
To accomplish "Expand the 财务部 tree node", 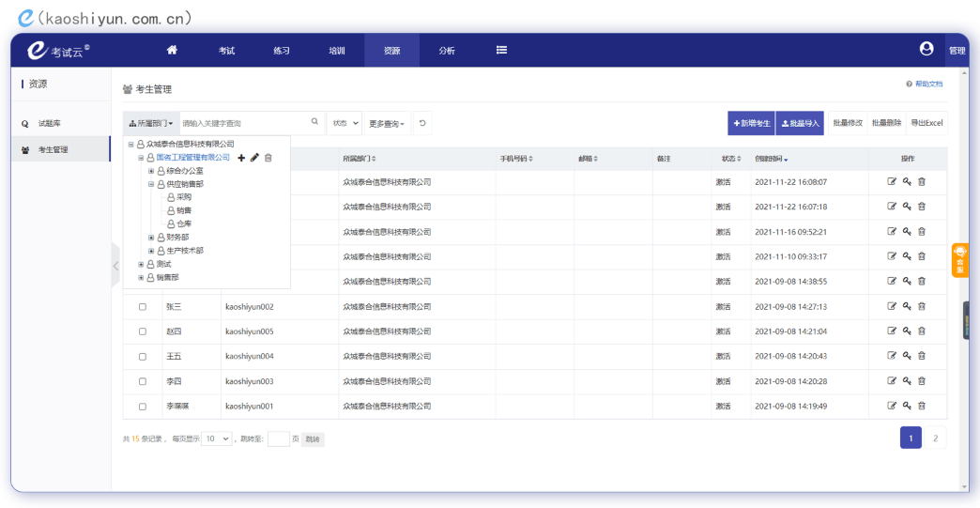I will pyautogui.click(x=150, y=238).
